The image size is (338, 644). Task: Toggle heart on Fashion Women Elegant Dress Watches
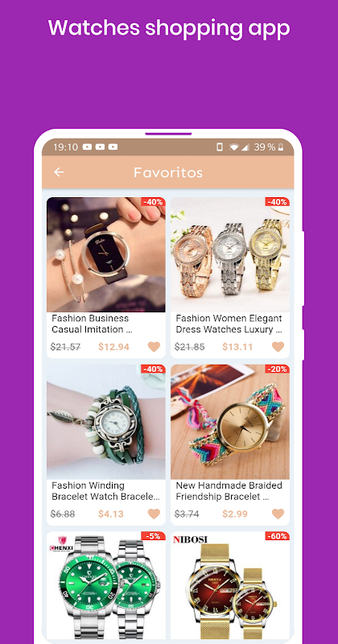278,347
